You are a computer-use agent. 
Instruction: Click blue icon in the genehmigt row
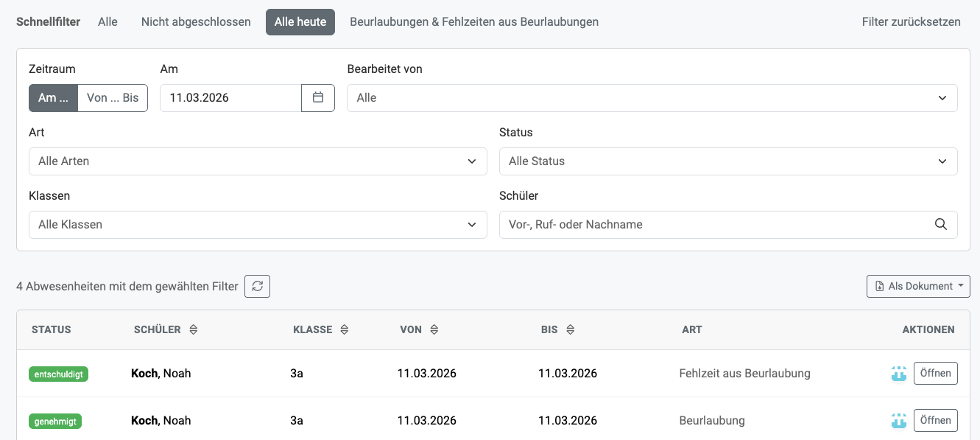898,421
